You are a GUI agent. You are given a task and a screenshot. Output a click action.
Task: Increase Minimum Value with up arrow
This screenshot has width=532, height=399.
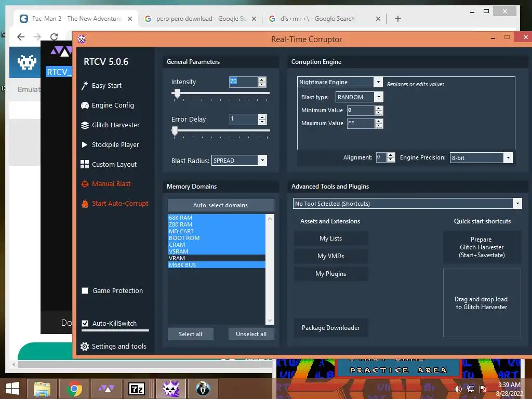click(x=379, y=108)
